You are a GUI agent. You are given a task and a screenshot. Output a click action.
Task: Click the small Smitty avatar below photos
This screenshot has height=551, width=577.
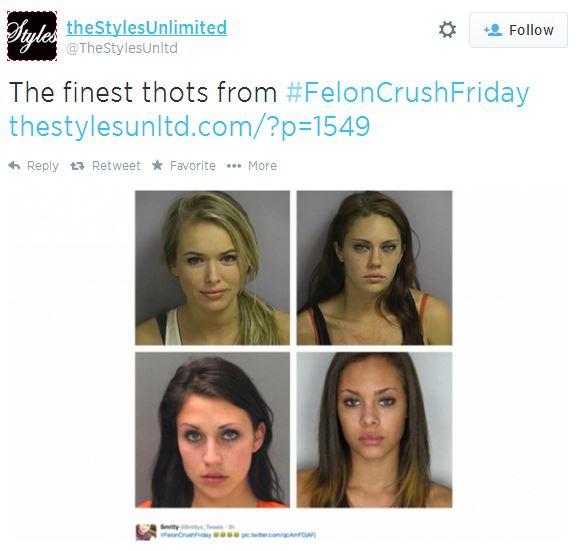click(x=146, y=532)
